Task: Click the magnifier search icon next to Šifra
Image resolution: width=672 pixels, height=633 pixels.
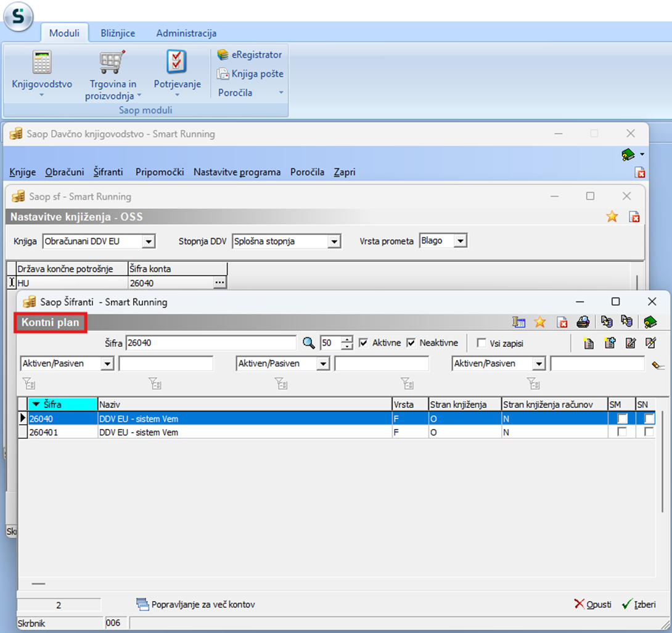Action: (x=309, y=343)
